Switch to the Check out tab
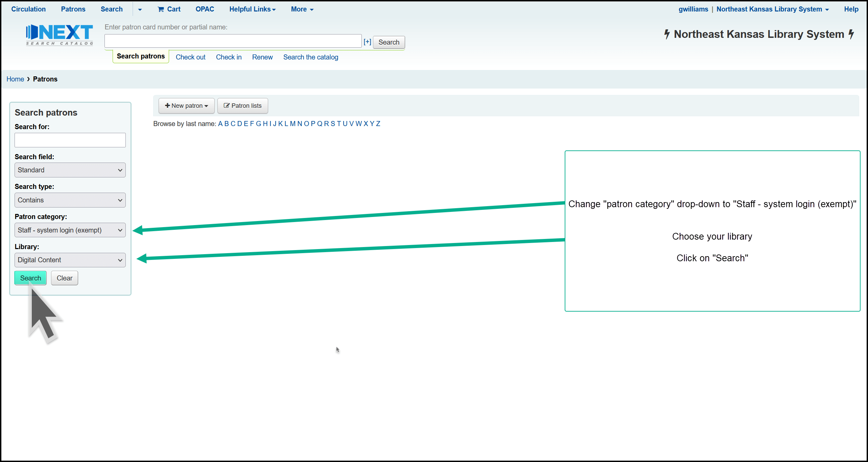Viewport: 868px width, 462px height. pyautogui.click(x=190, y=57)
